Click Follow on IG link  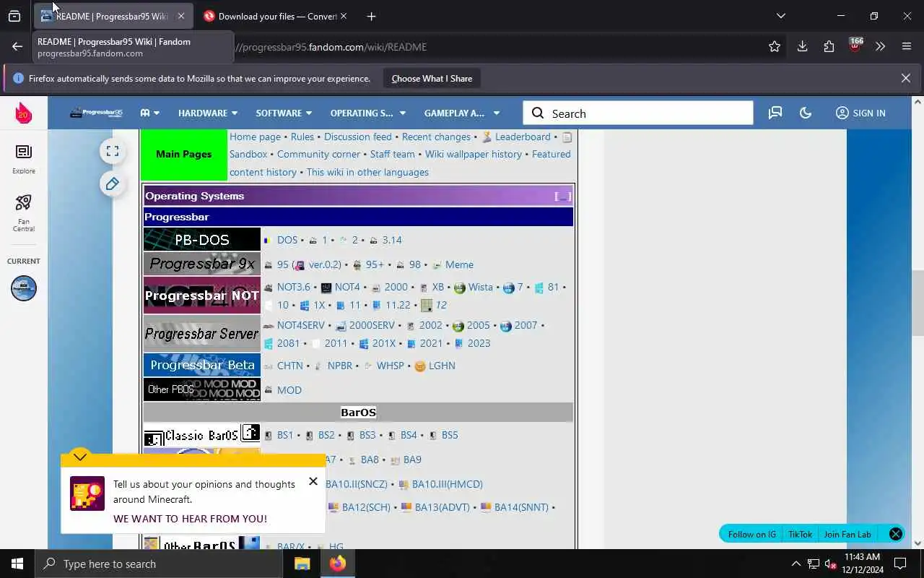pyautogui.click(x=751, y=534)
